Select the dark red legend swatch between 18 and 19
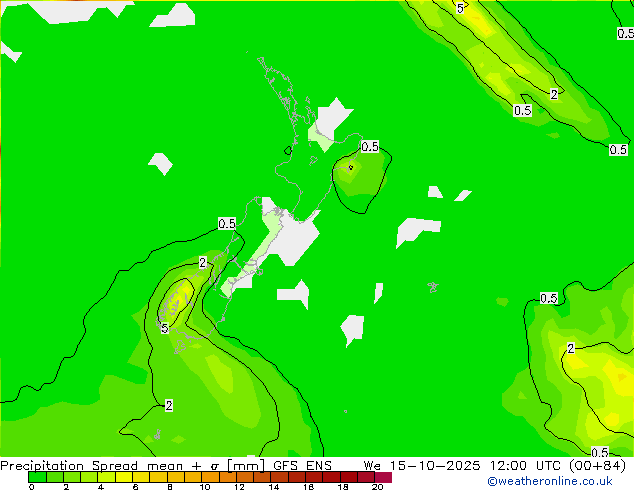This screenshot has width=634, height=490. point(349,477)
